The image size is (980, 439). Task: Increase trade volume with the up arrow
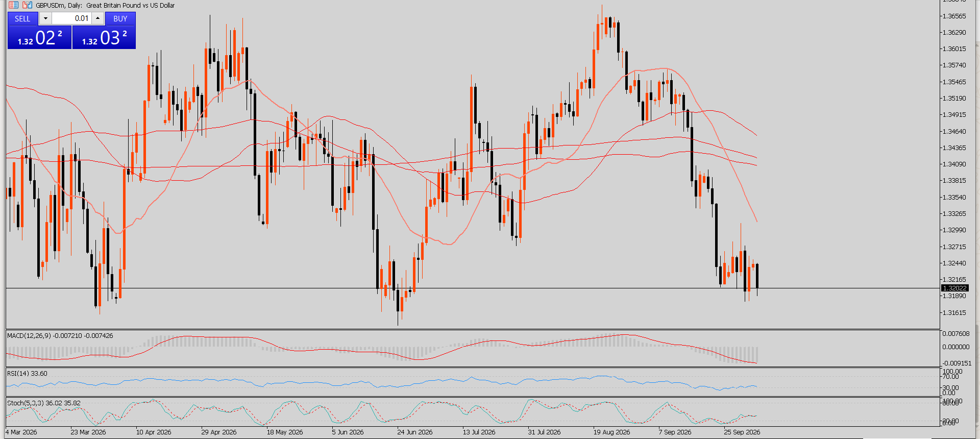[x=97, y=18]
